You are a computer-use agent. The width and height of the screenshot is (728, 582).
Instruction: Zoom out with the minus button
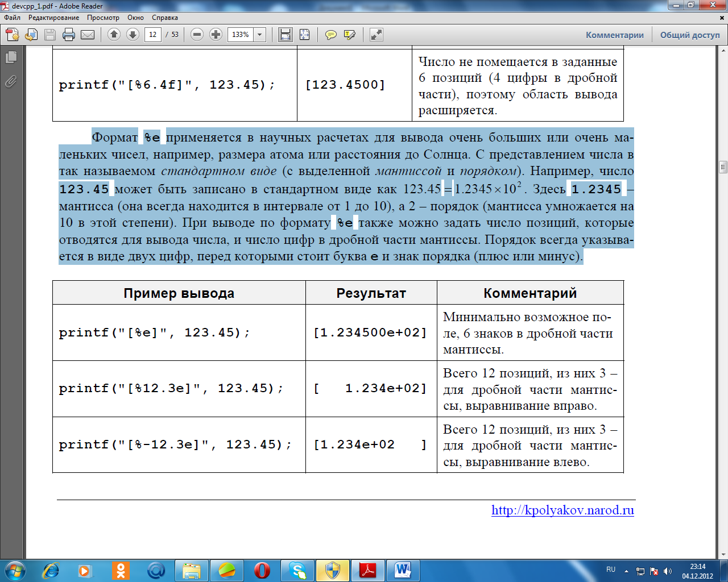[197, 35]
